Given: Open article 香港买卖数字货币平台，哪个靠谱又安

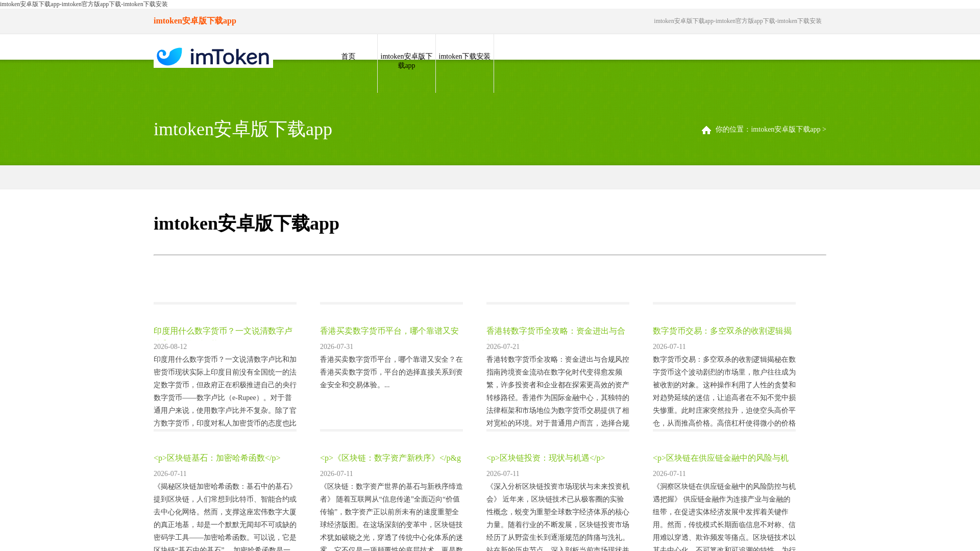Looking at the screenshot, I should tap(389, 331).
